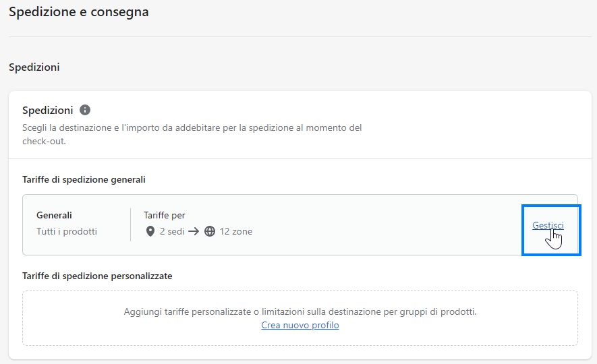Click the Tariffe di spedizione personalizzate heading
The width and height of the screenshot is (597, 364).
[x=97, y=276]
